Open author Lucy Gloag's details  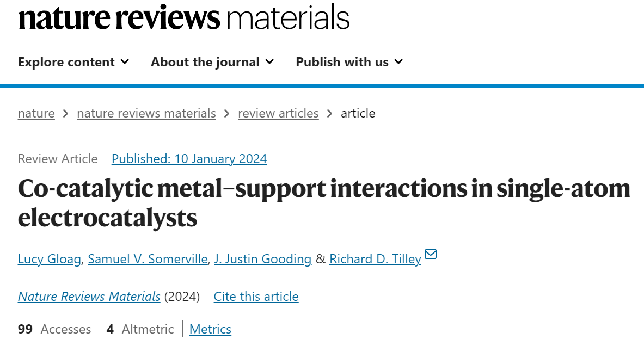pyautogui.click(x=50, y=259)
